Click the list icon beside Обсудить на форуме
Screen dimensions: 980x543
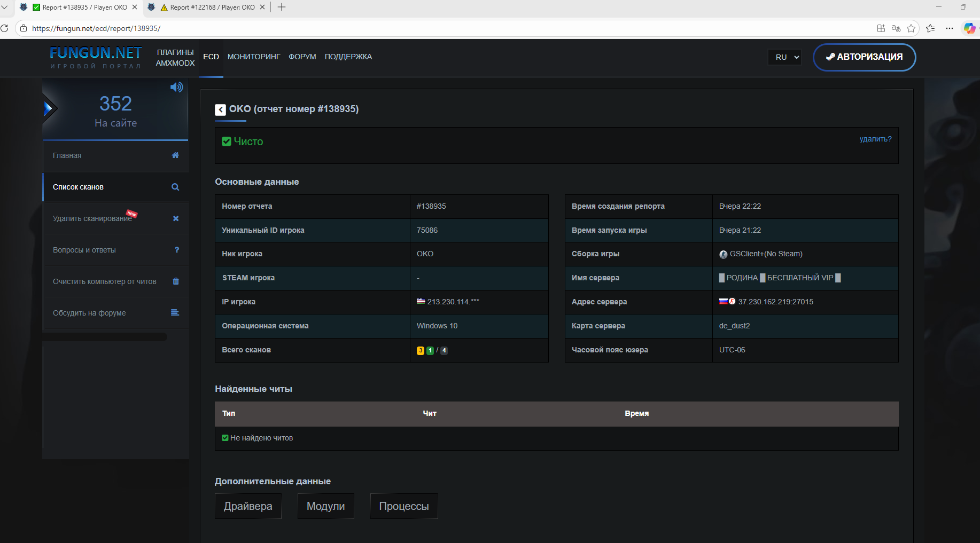tap(175, 313)
